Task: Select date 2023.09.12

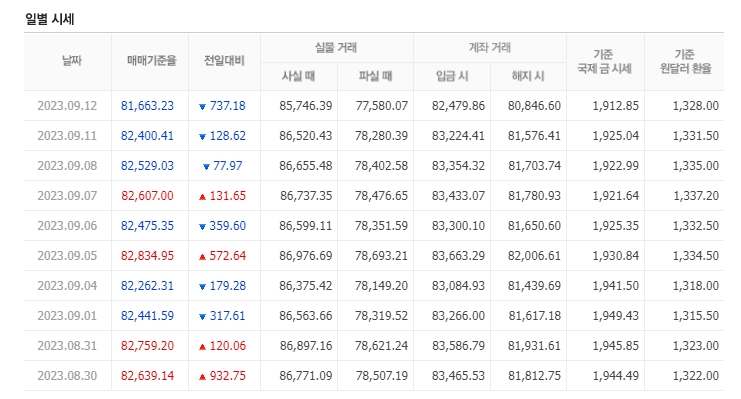Action: tap(67, 105)
